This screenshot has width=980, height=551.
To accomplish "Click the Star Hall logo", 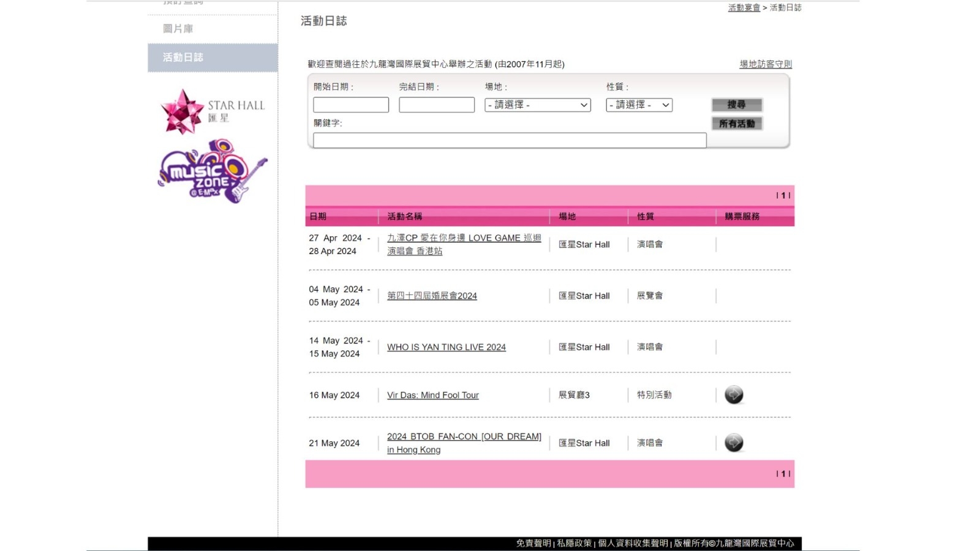I will click(213, 111).
